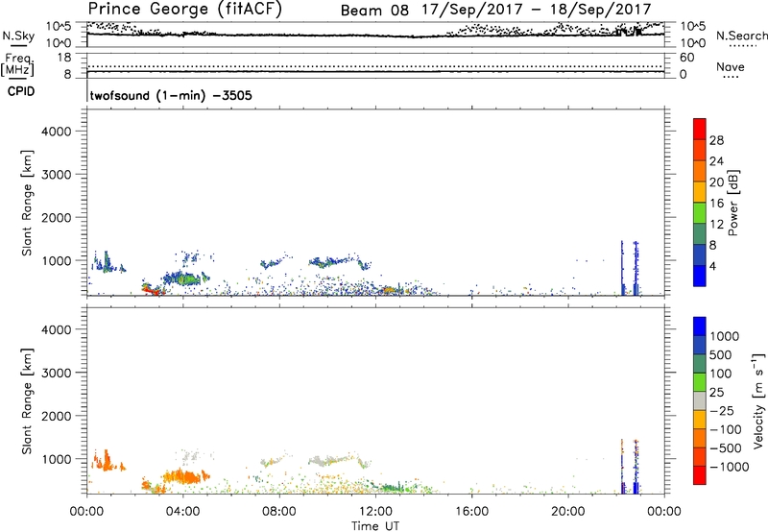Click the "08:00" time axis tick label
The image size is (768, 532).
[x=279, y=512]
